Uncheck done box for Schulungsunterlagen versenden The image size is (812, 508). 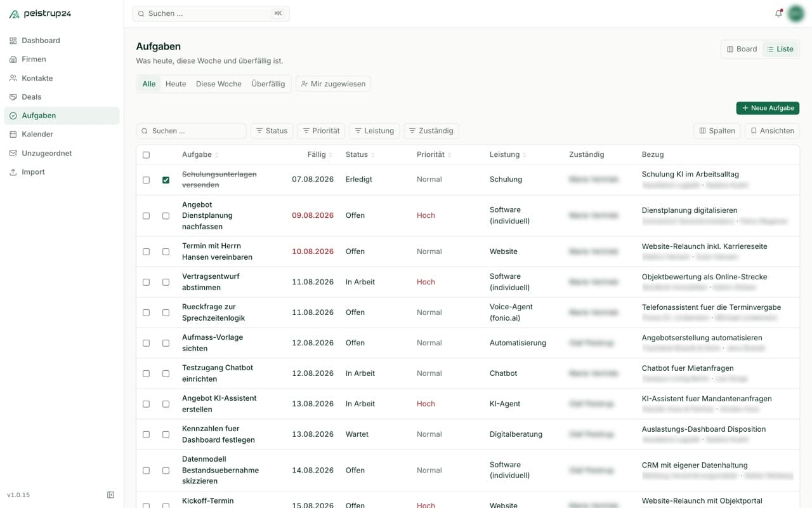tap(166, 180)
